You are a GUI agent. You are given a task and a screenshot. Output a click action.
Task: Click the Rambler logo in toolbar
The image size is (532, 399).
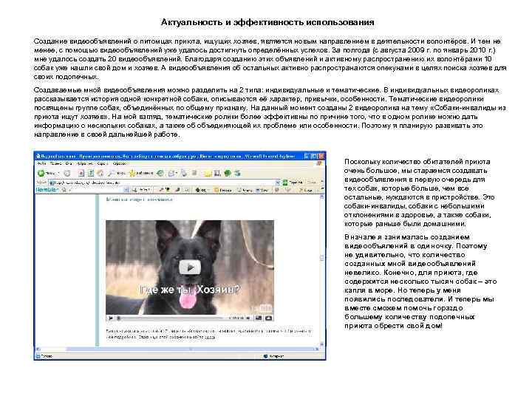click(47, 190)
